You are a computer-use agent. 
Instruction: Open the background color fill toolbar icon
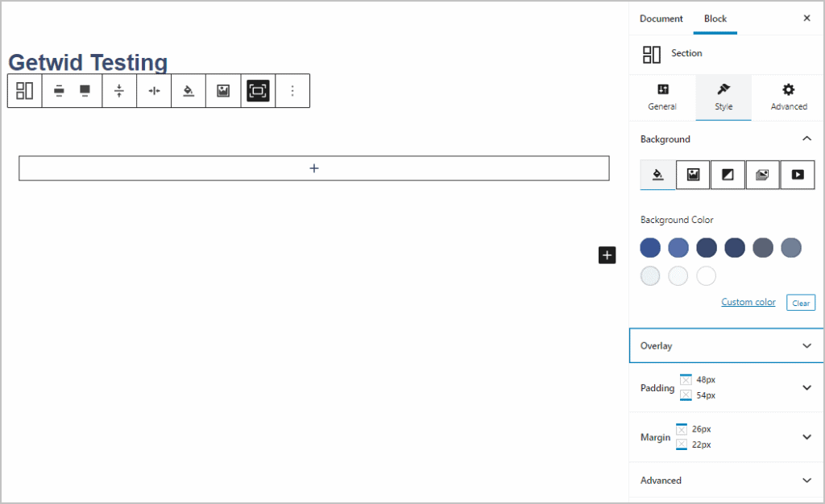pos(189,91)
